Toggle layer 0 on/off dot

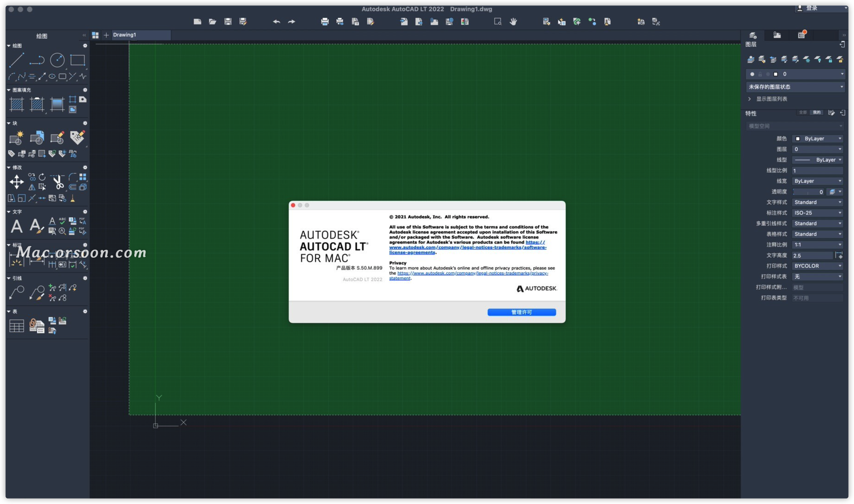point(752,74)
